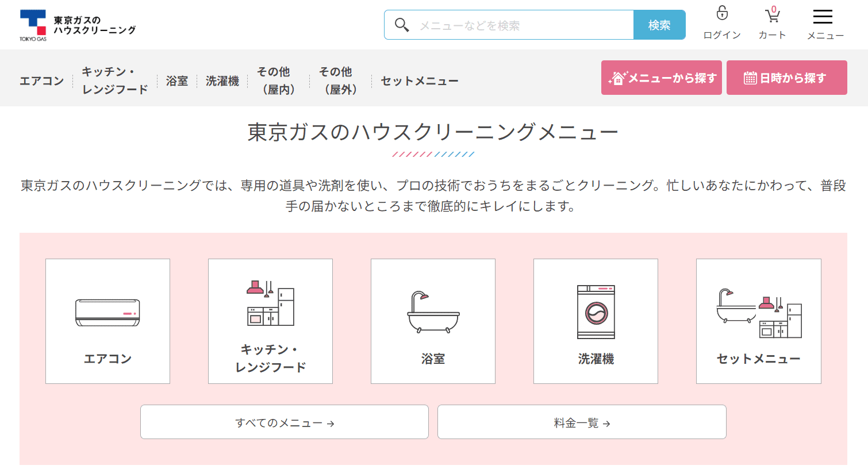Viewport: 868px width, 473px height.
Task: Open the shopping cart icon
Action: pyautogui.click(x=773, y=14)
